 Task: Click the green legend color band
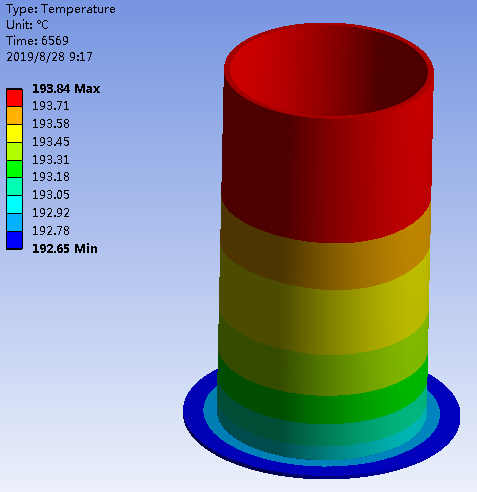14,169
